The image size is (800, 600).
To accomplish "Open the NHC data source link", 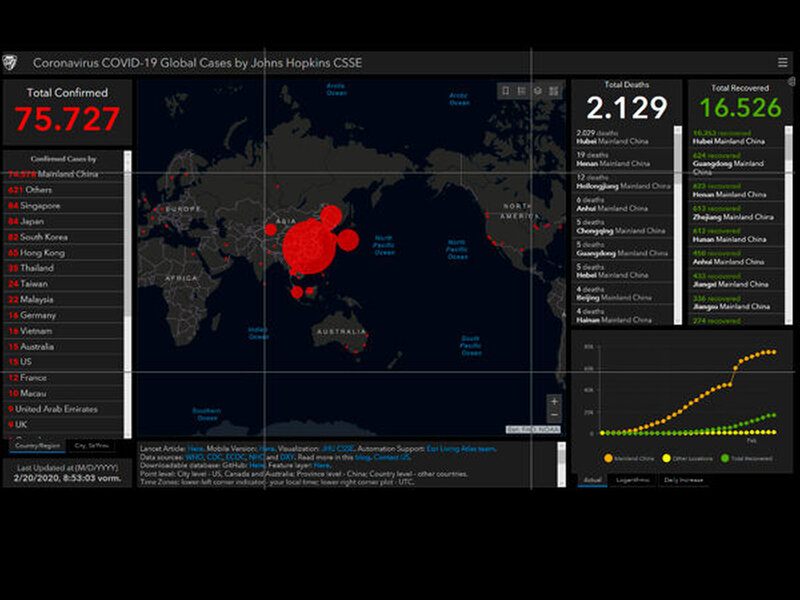I will click(x=256, y=457).
